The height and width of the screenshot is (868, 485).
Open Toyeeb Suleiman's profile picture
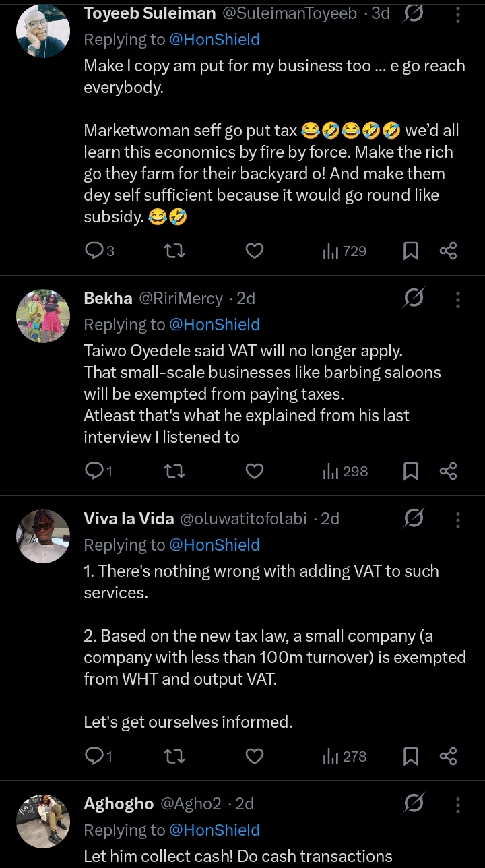(x=42, y=31)
